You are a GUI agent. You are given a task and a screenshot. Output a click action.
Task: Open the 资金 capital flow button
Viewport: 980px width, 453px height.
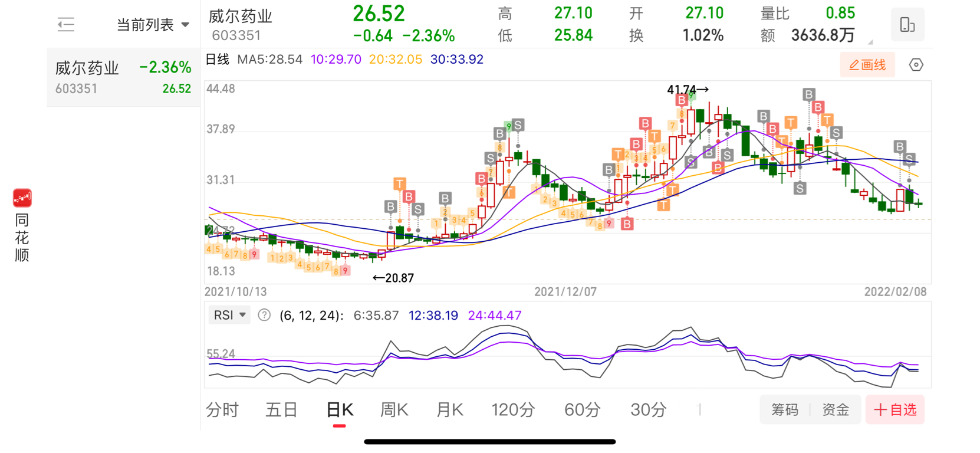836,409
